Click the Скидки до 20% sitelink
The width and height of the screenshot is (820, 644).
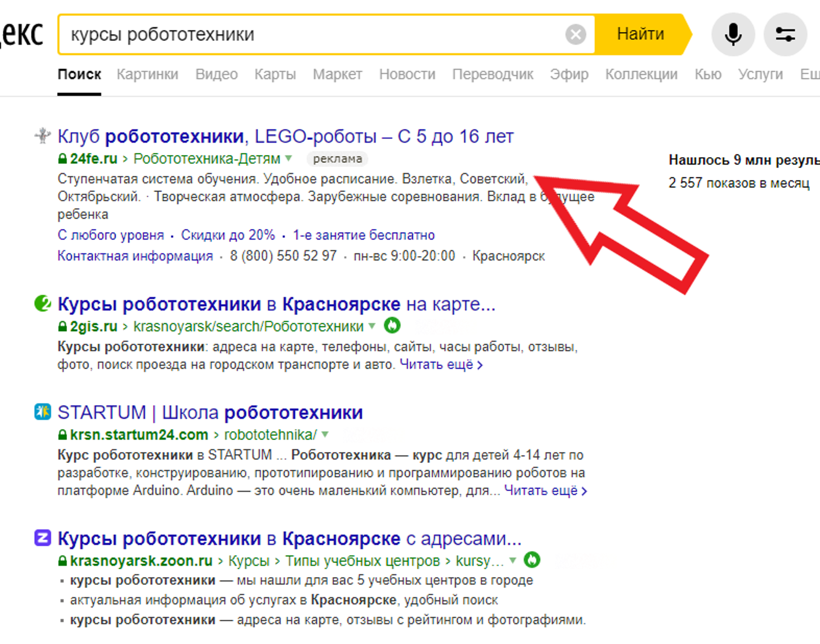point(228,235)
